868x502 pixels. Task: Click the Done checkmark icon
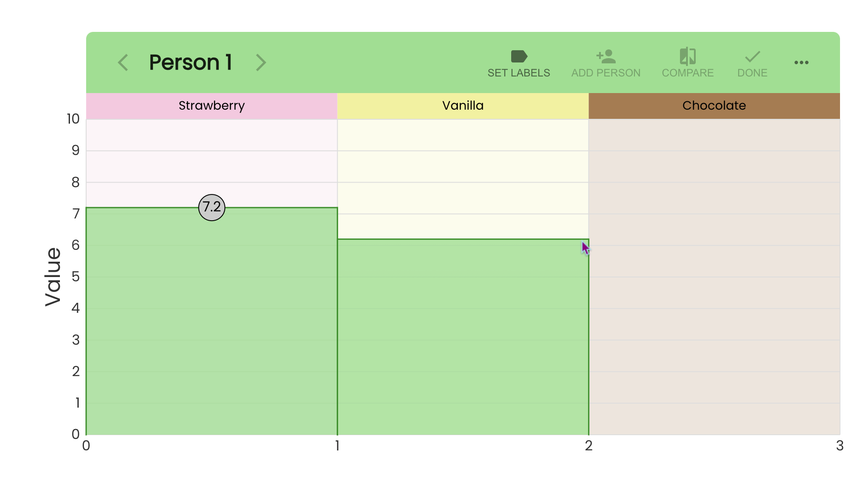(753, 56)
